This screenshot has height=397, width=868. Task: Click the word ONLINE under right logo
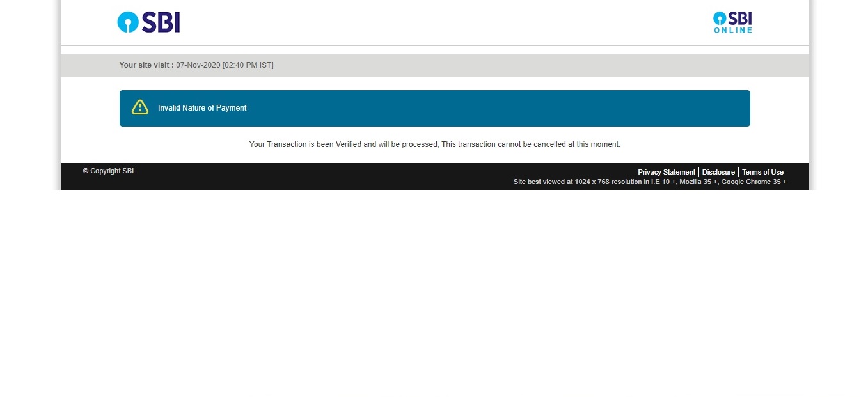click(733, 30)
